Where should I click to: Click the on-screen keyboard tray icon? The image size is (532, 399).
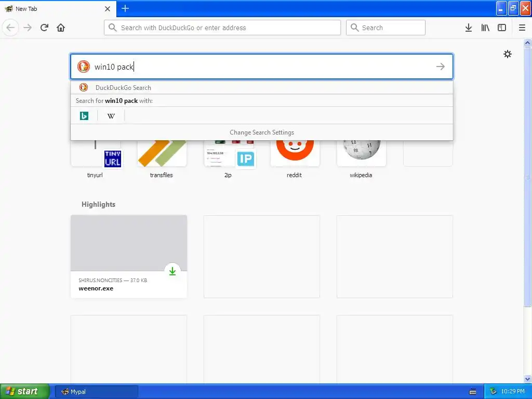coord(473,392)
